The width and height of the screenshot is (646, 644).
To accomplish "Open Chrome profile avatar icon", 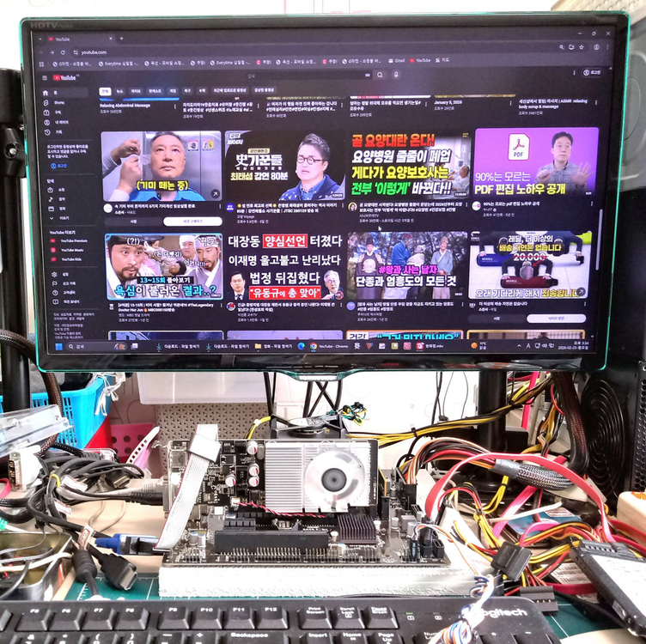I will pyautogui.click(x=596, y=47).
